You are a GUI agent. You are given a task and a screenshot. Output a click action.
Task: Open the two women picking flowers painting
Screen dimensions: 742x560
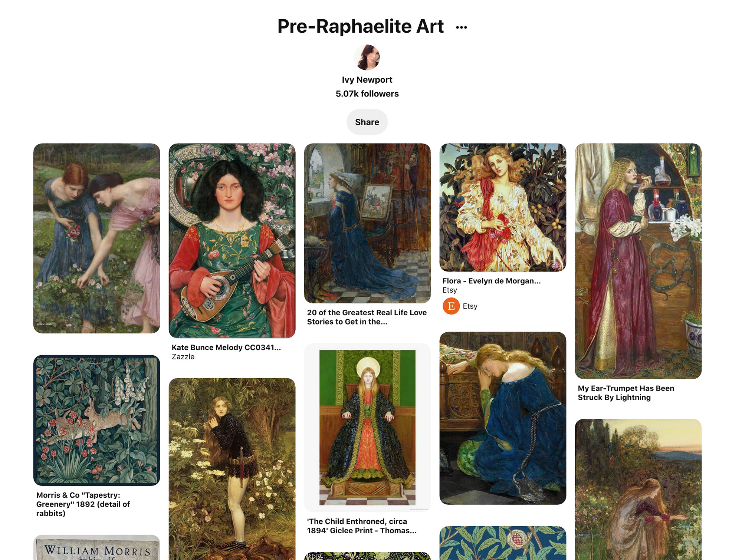[x=96, y=238]
